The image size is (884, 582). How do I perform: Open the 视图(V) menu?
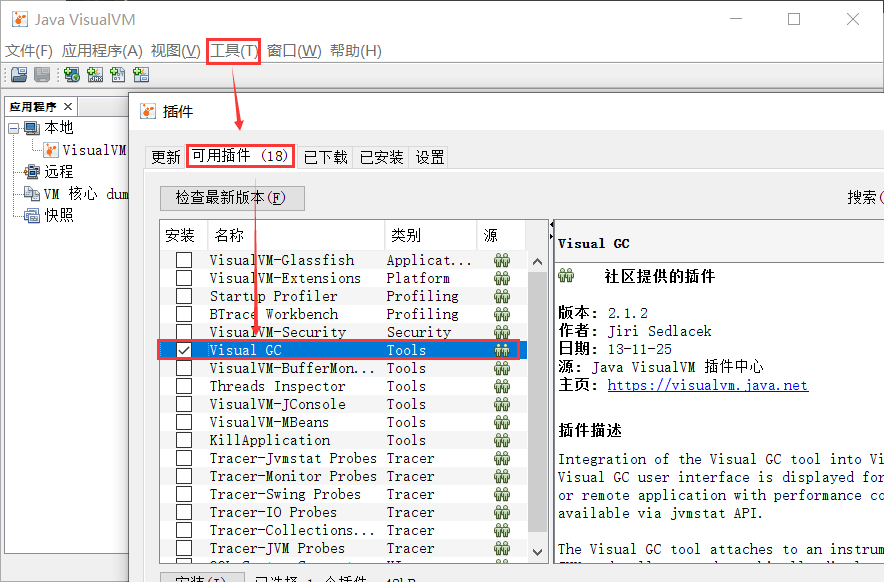coord(175,51)
